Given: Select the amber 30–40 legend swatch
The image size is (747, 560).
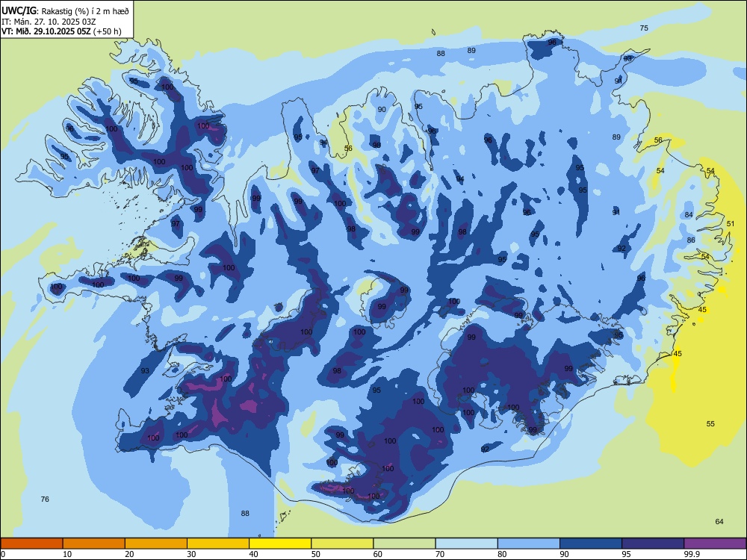Looking at the screenshot, I should click(218, 544).
